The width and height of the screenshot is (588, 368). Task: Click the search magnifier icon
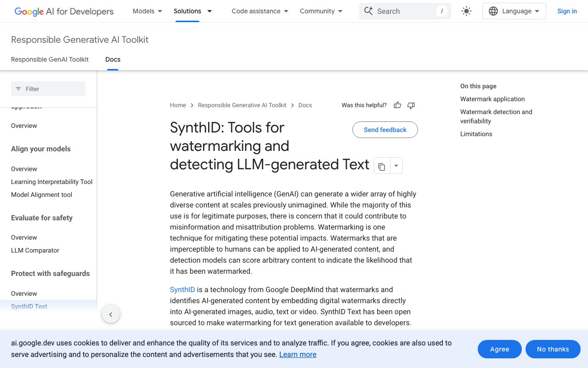click(x=368, y=11)
